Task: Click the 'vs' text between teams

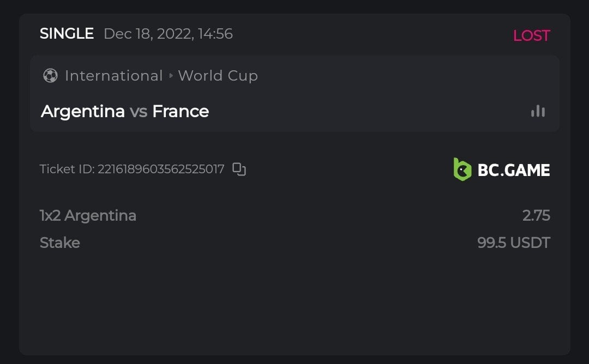Action: click(139, 112)
